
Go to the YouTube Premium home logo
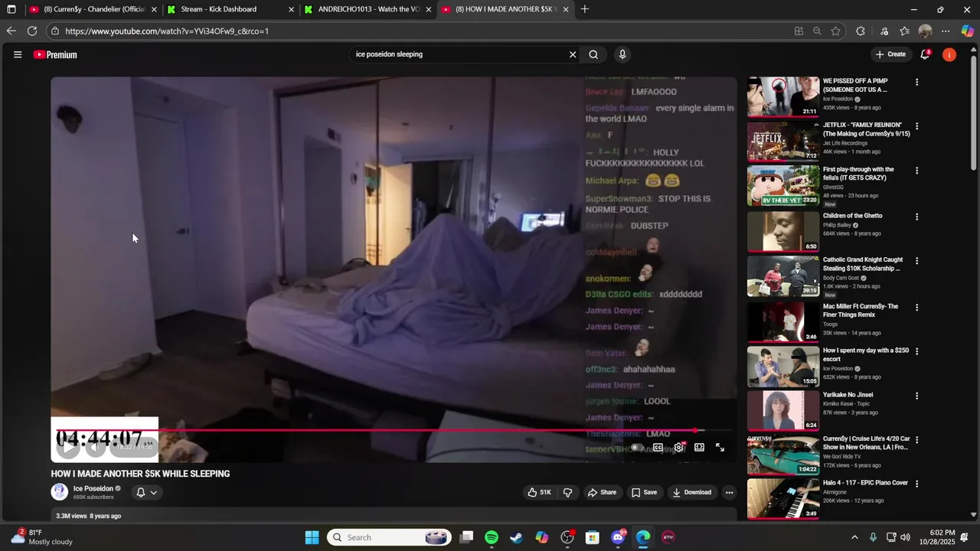tap(55, 54)
